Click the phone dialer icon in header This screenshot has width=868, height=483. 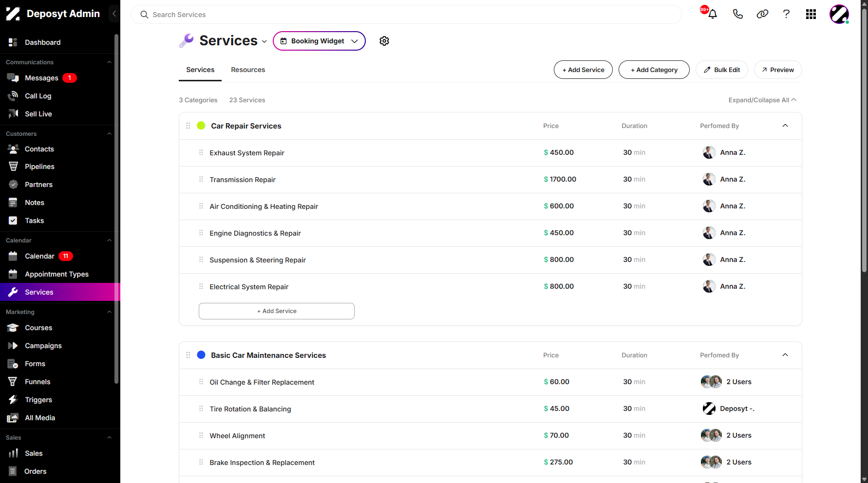point(737,14)
